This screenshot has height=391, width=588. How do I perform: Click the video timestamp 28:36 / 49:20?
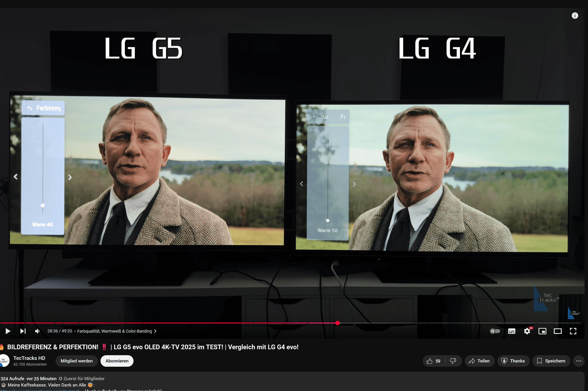coord(60,331)
